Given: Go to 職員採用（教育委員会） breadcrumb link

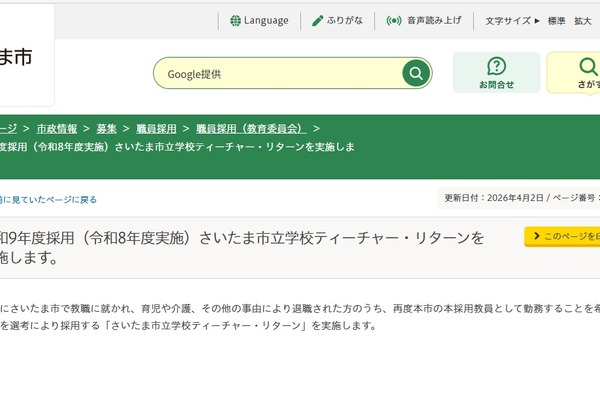Looking at the screenshot, I should [x=251, y=129].
